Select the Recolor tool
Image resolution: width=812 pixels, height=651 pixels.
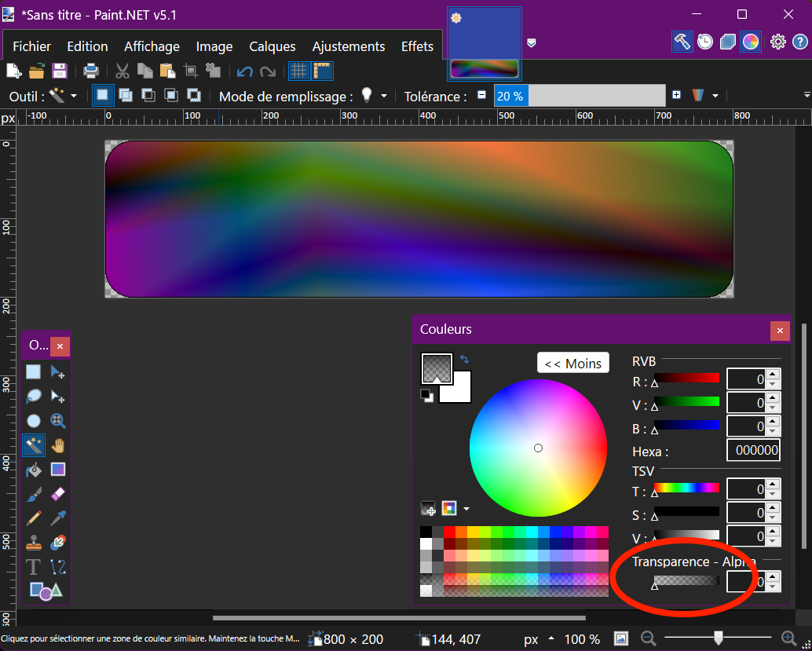coord(57,543)
